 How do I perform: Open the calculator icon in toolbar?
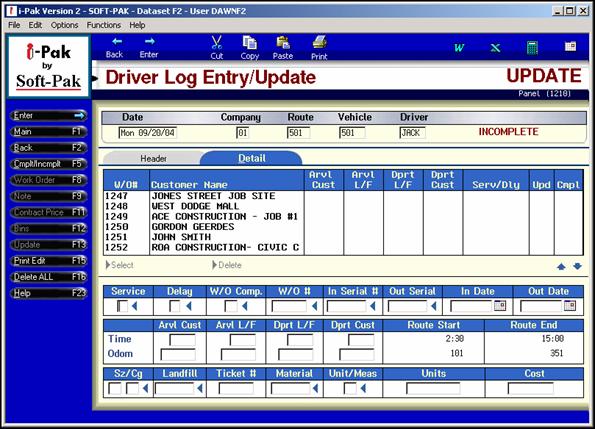(532, 48)
